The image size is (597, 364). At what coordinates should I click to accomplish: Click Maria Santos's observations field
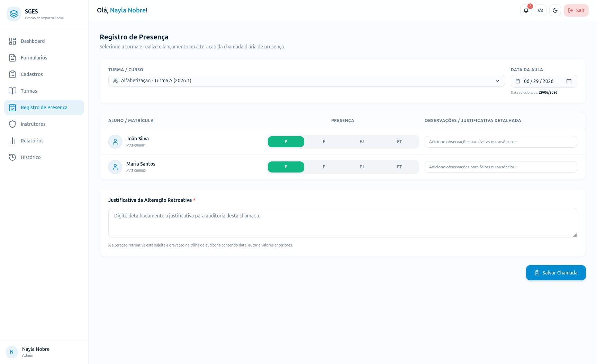click(501, 167)
